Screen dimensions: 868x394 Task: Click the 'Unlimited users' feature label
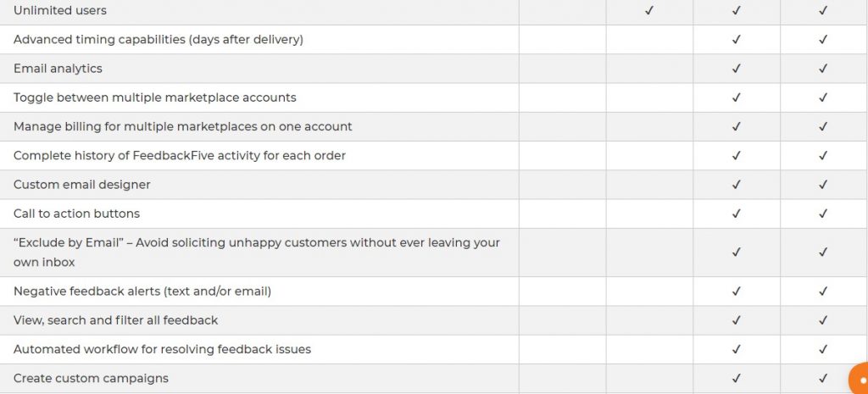click(x=60, y=10)
